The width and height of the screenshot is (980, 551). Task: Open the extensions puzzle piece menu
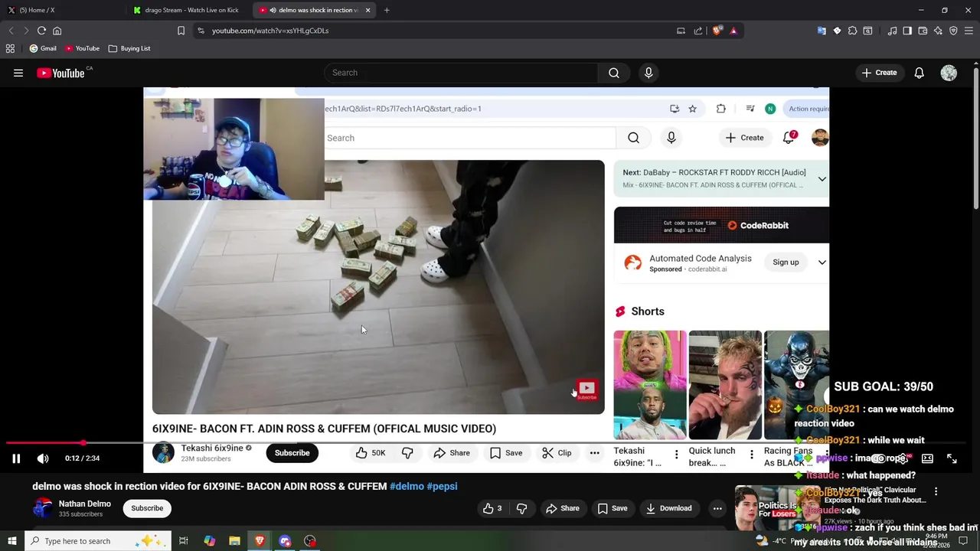tap(852, 31)
